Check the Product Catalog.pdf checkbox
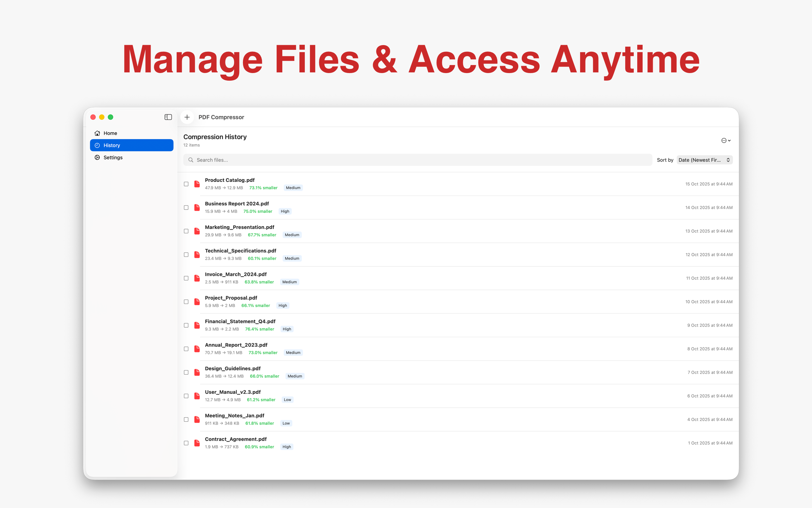 (186, 184)
